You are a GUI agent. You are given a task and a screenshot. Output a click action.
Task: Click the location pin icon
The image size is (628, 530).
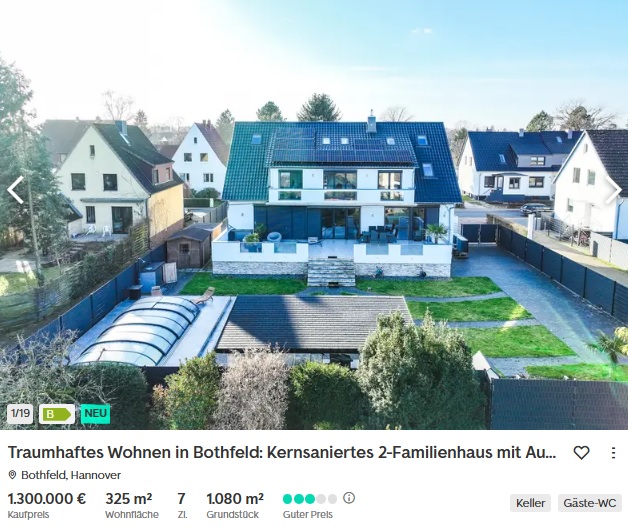tap(12, 475)
